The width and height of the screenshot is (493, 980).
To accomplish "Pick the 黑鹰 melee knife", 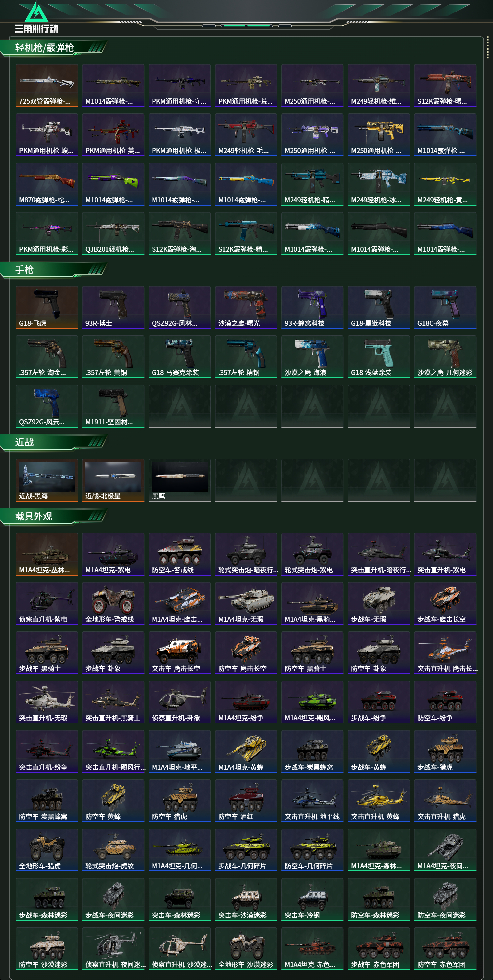I will click(x=179, y=480).
